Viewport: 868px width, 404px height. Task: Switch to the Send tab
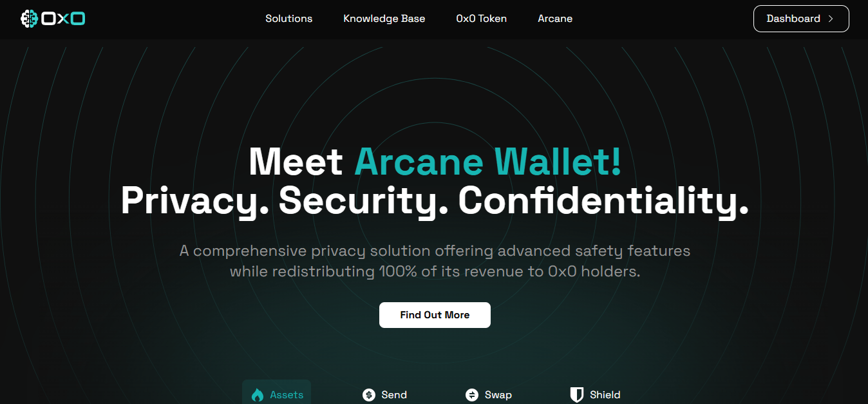click(x=384, y=394)
